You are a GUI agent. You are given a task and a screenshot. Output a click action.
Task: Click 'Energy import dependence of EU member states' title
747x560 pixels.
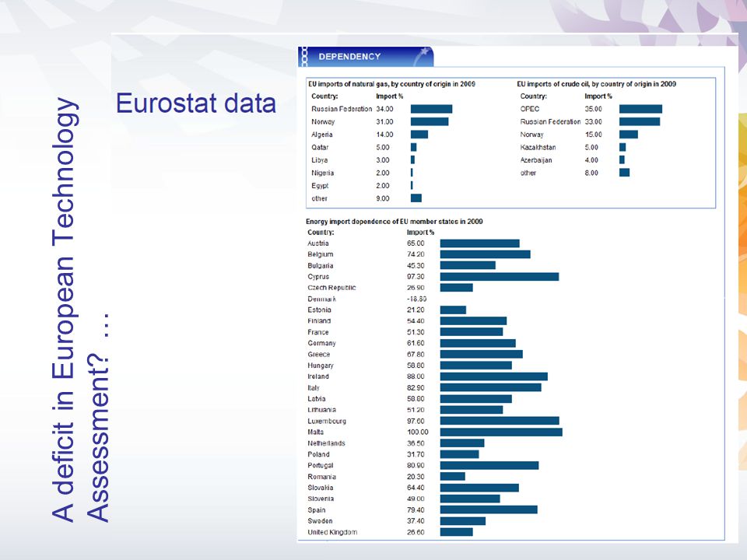pyautogui.click(x=394, y=222)
